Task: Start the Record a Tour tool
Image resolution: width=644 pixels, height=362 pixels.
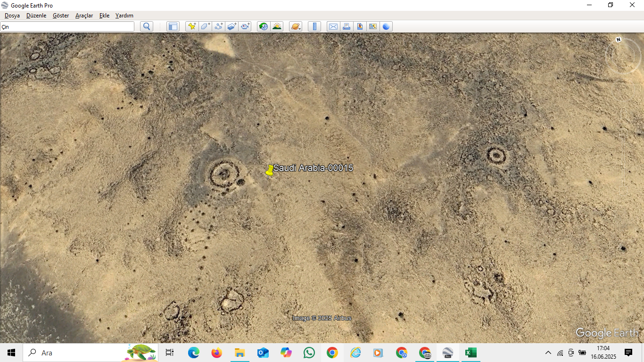Action: pos(245,26)
